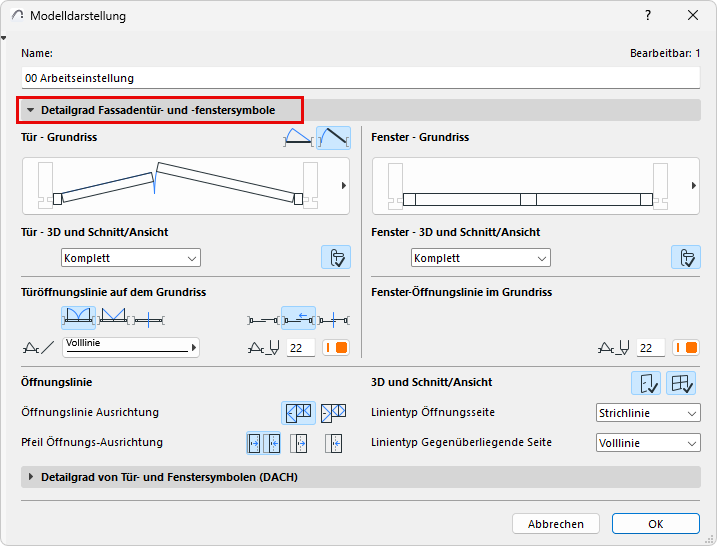This screenshot has height=546, width=717.
Task: Toggle the first Öffnungslinie Ausrichtung option
Action: click(x=298, y=412)
